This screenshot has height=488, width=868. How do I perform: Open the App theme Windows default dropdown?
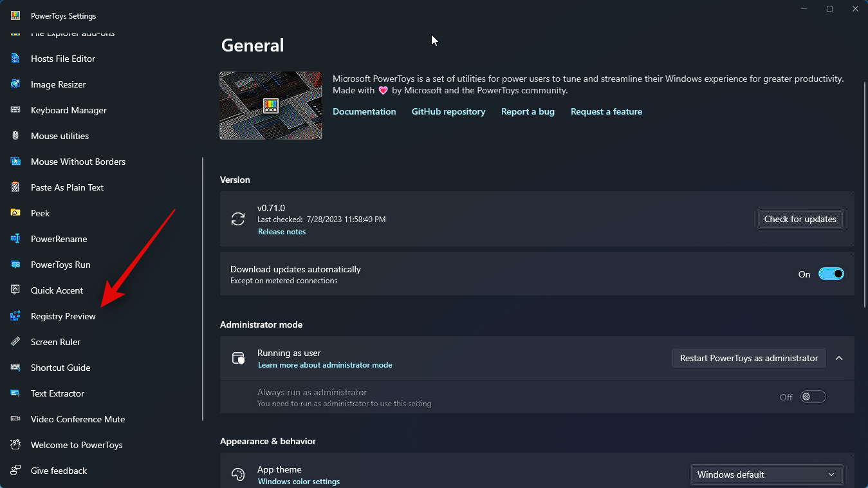click(x=766, y=475)
